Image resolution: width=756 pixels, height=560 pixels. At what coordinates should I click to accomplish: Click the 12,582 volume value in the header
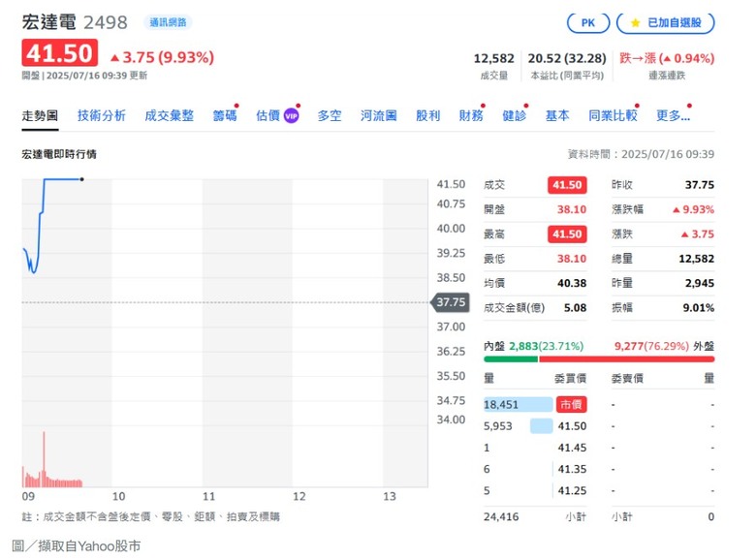(493, 58)
